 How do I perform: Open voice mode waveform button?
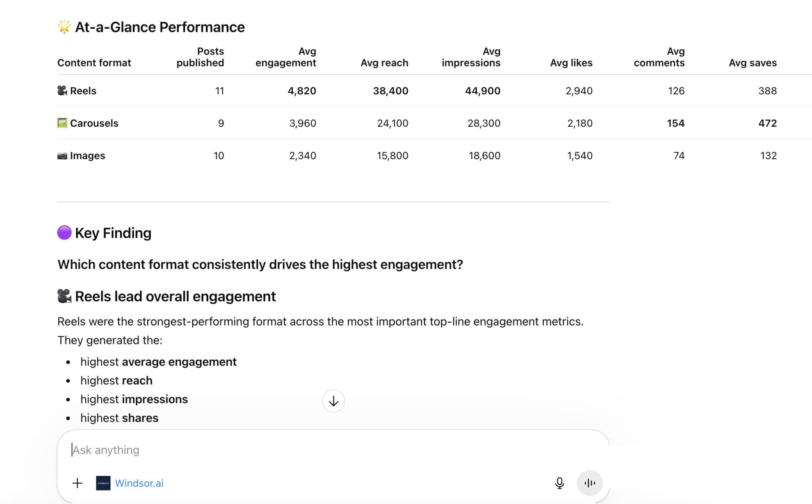[x=589, y=483]
